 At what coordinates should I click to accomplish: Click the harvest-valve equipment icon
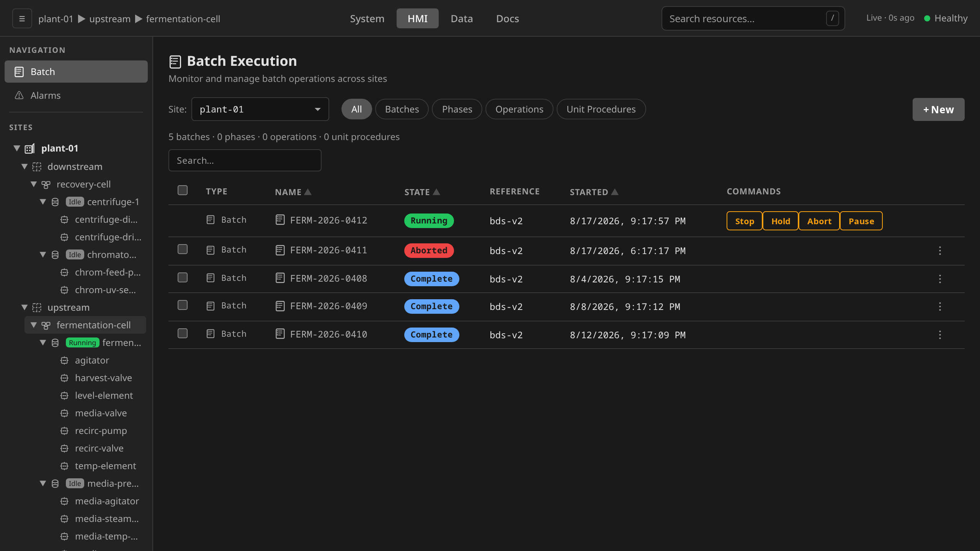tap(64, 378)
